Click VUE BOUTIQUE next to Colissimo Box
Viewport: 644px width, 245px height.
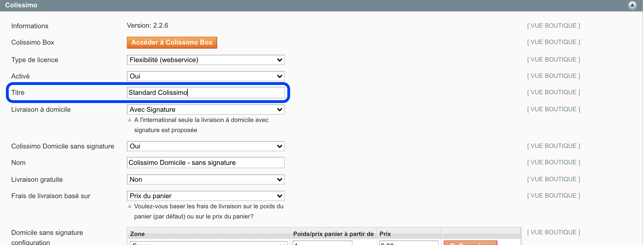pyautogui.click(x=553, y=42)
